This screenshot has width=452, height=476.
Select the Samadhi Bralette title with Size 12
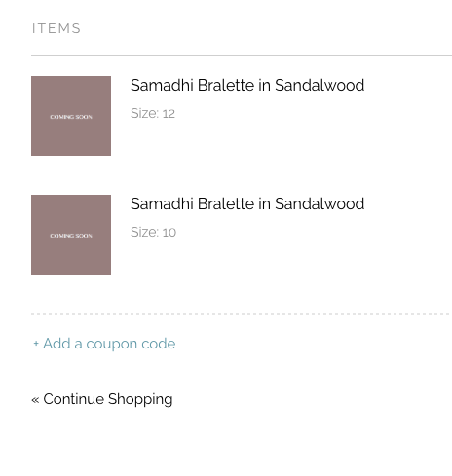247,85
